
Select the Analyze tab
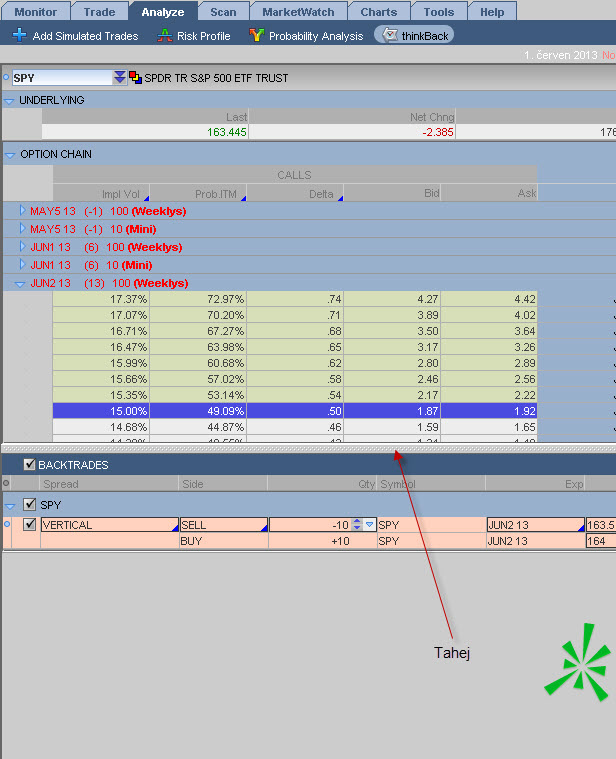point(163,12)
